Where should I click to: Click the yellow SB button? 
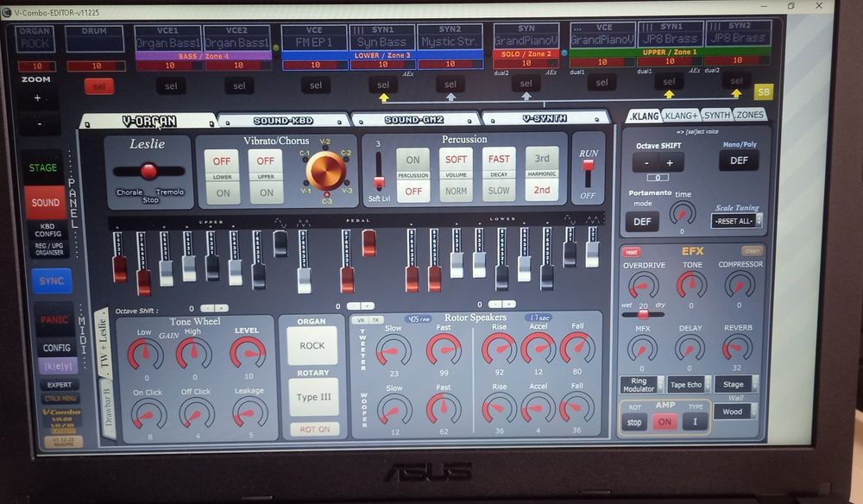(x=763, y=91)
